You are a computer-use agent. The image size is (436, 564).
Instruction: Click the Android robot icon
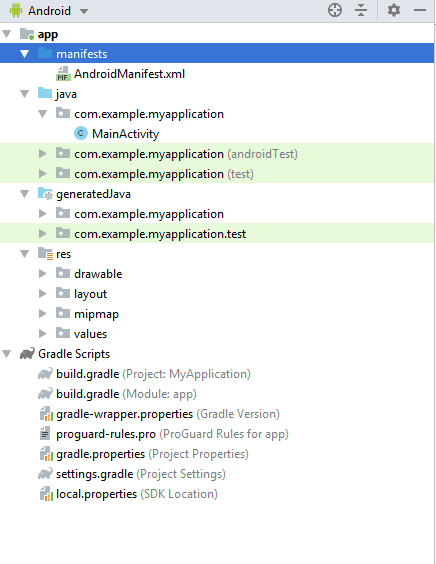[16, 10]
